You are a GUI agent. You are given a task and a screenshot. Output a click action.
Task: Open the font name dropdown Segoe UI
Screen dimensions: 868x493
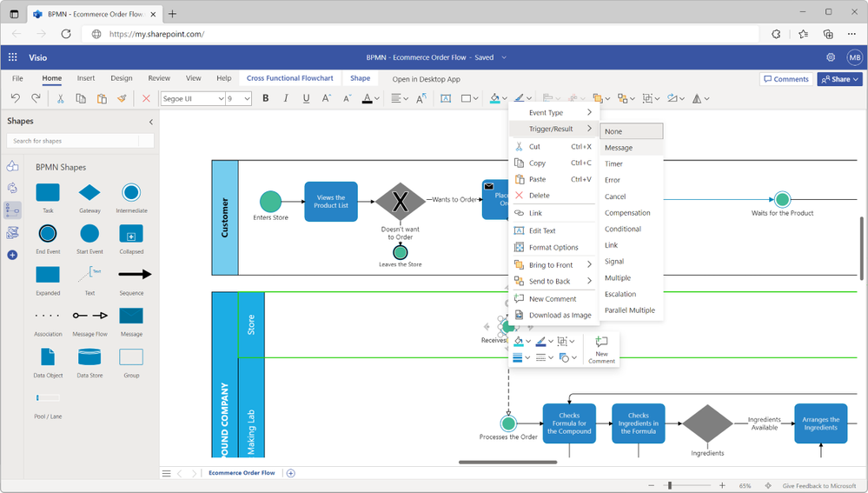[x=221, y=98]
